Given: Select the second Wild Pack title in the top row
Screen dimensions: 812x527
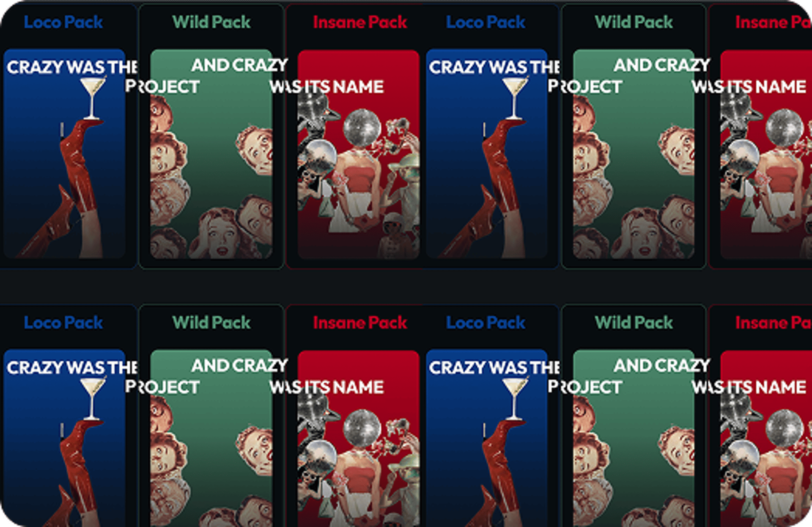Looking at the screenshot, I should coord(634,22).
